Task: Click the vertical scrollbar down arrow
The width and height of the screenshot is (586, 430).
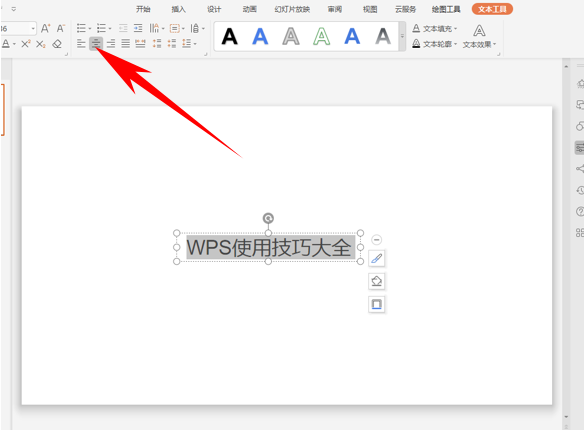Action: pyautogui.click(x=566, y=417)
